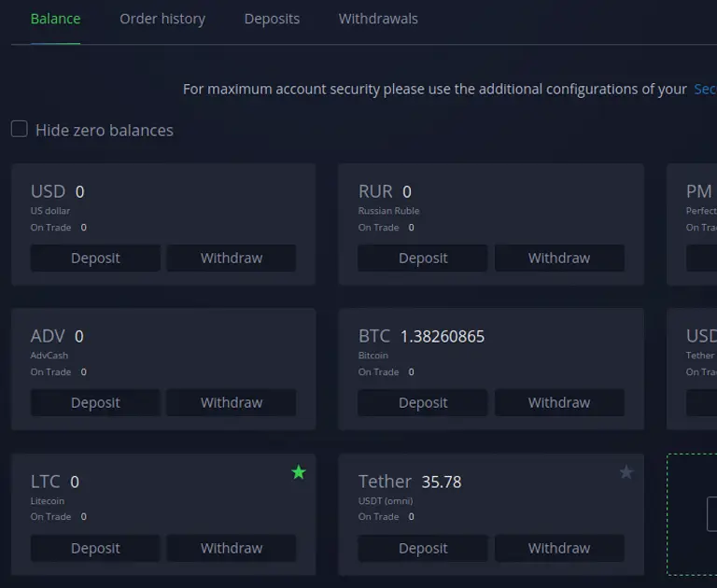Withdraw from the LTC Litecoin wallet
Screen dimensions: 717x588
pyautogui.click(x=232, y=548)
